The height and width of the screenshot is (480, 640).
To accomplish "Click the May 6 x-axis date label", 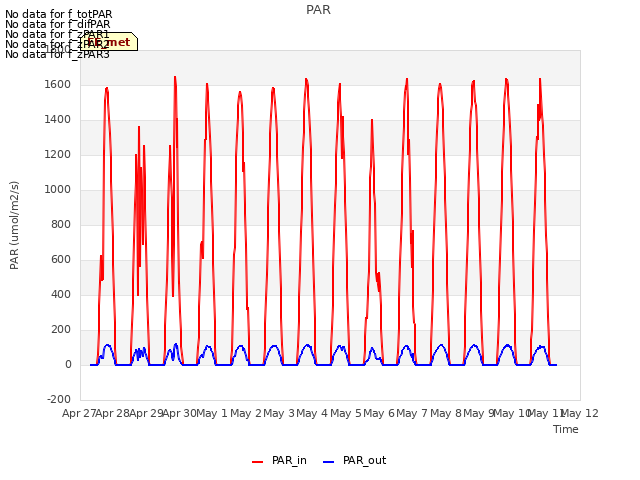I will pos(379,413).
